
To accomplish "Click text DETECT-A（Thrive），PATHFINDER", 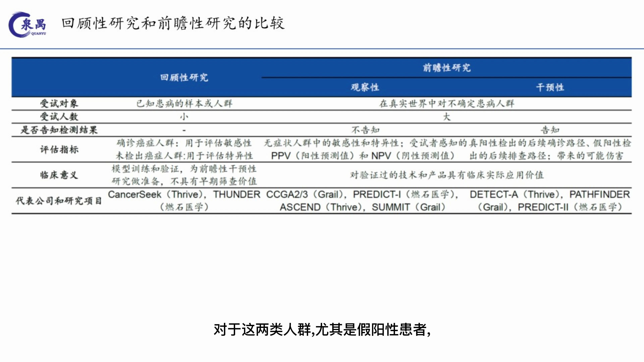I will point(550,194).
